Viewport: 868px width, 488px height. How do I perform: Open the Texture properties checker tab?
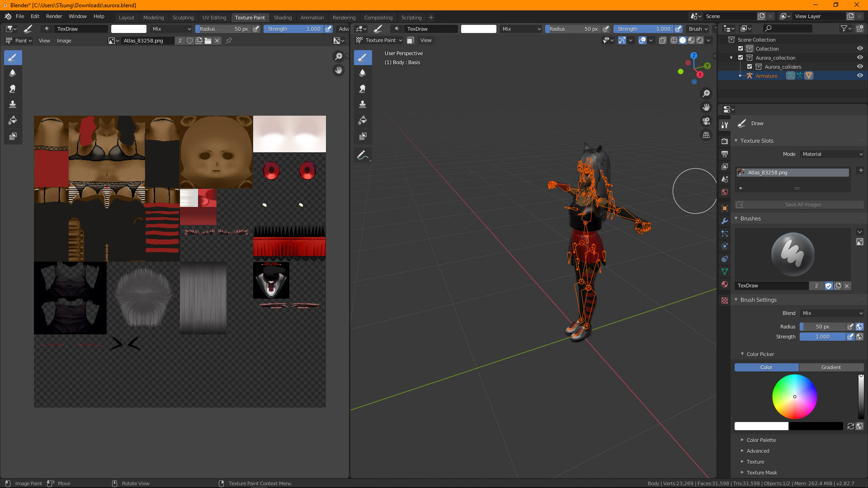725,300
